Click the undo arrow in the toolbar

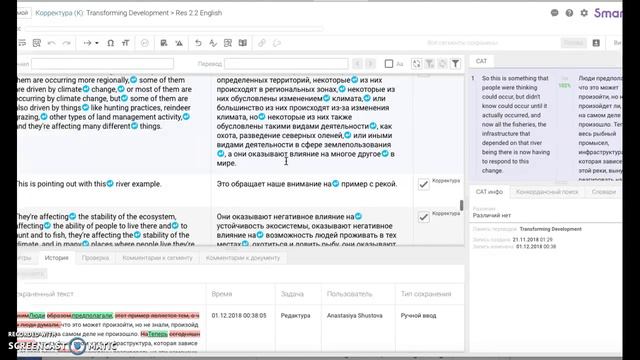pos(51,43)
